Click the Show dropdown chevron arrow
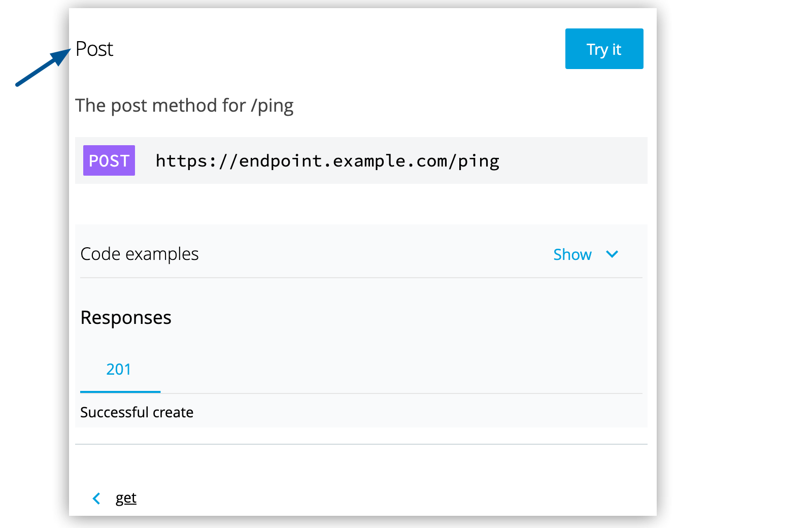Screen dimensions: 812x528 [x=612, y=254]
